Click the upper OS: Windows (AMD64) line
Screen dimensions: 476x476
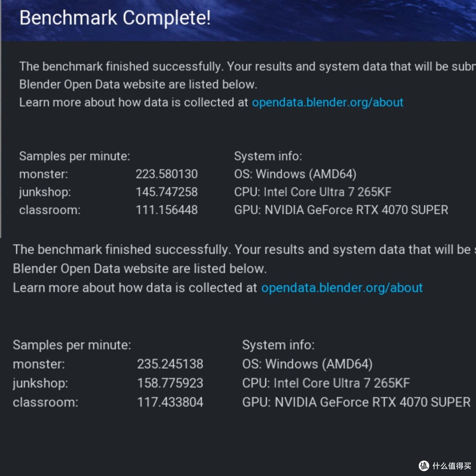tap(295, 174)
